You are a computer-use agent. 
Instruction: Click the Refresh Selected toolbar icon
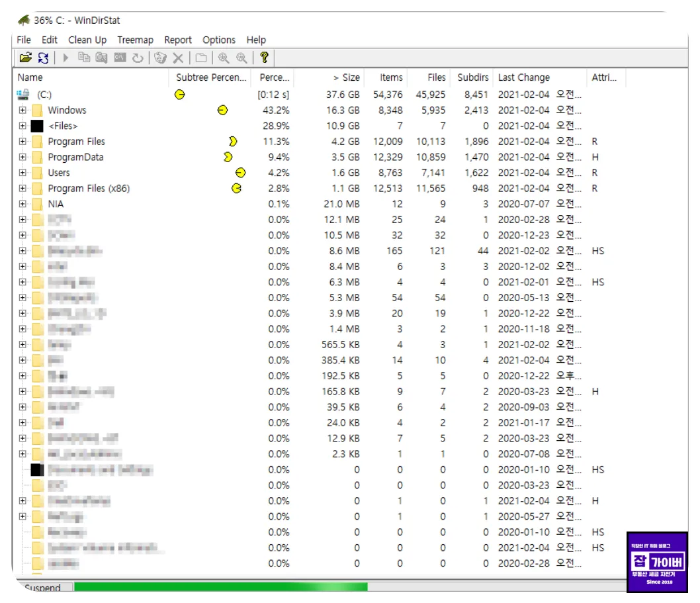tap(138, 58)
